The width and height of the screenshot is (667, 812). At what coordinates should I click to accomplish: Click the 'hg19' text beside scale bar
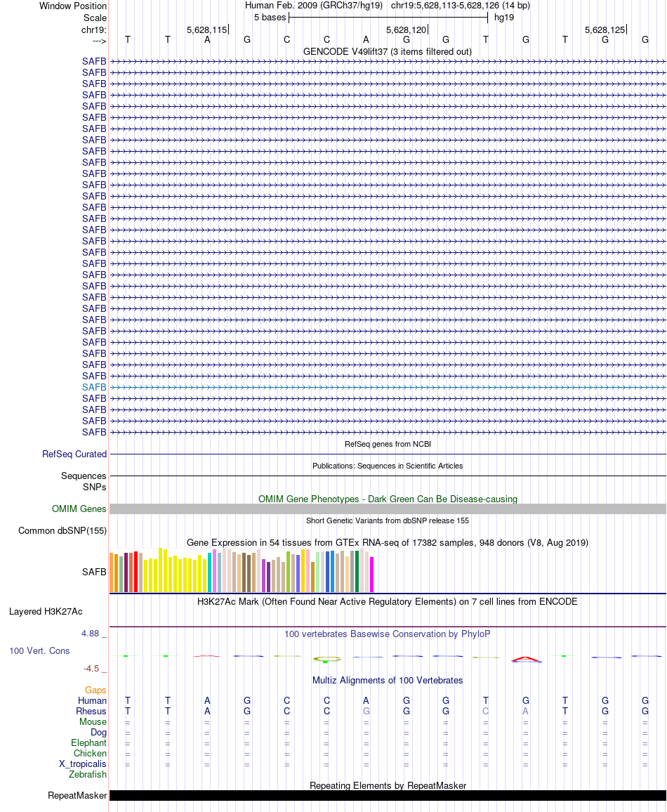[504, 18]
